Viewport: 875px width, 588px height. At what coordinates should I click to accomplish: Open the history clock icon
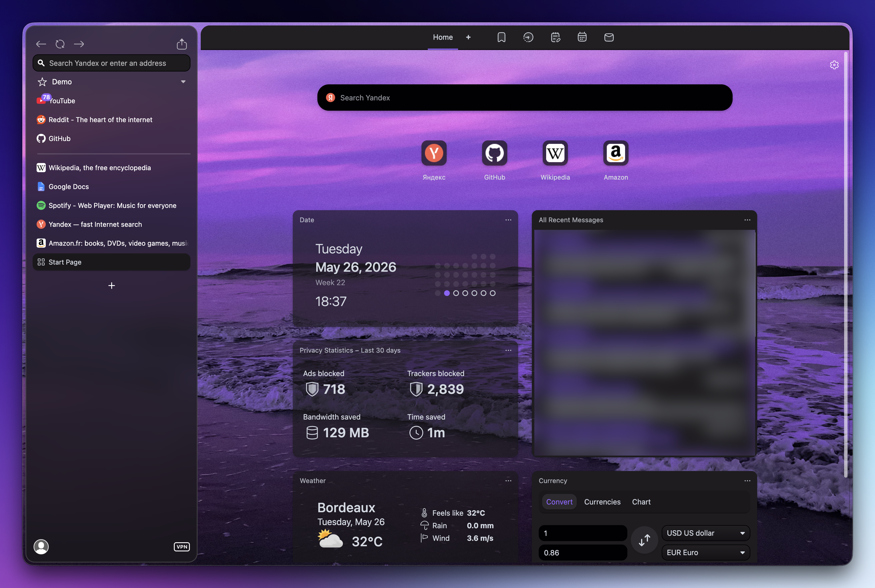point(528,37)
